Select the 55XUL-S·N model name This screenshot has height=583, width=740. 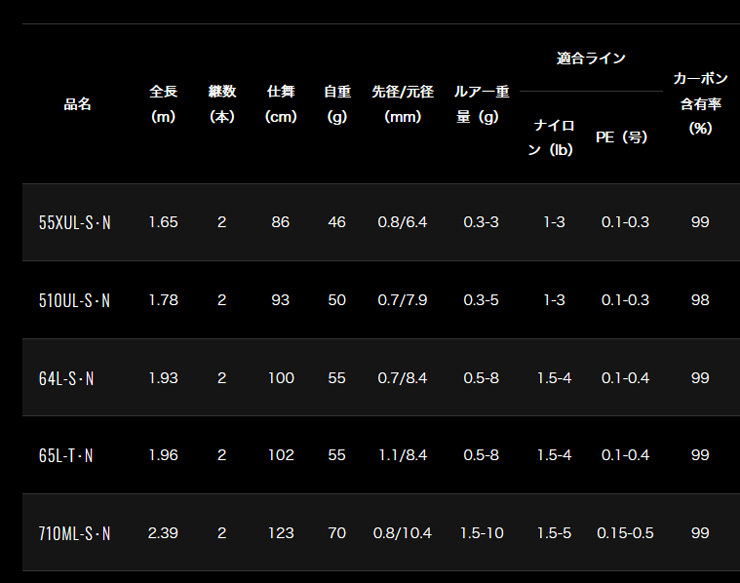[75, 222]
